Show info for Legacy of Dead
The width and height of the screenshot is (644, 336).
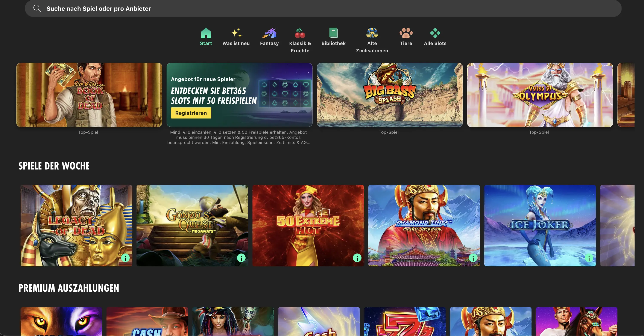click(x=125, y=258)
